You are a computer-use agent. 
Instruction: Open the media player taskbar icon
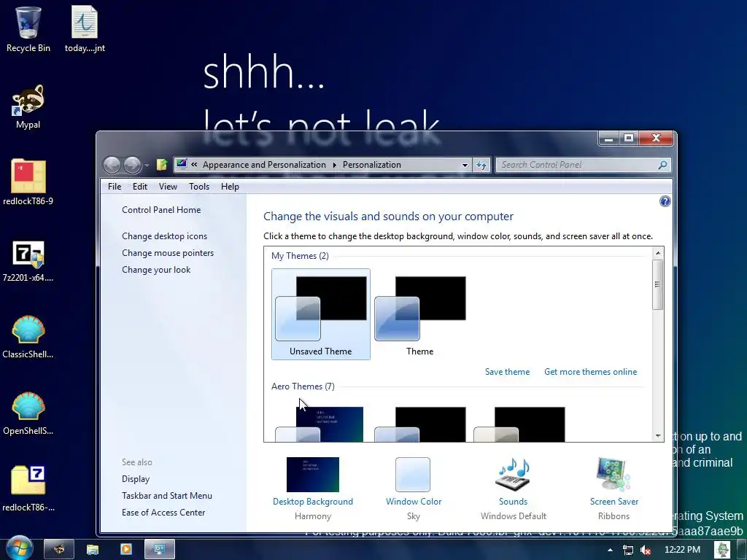point(126,549)
